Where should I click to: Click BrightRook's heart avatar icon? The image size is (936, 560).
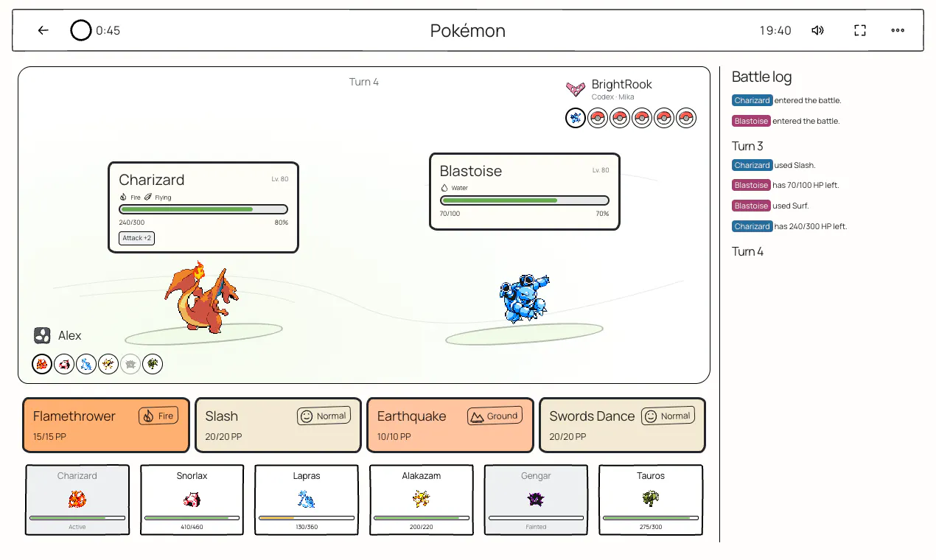coord(576,89)
